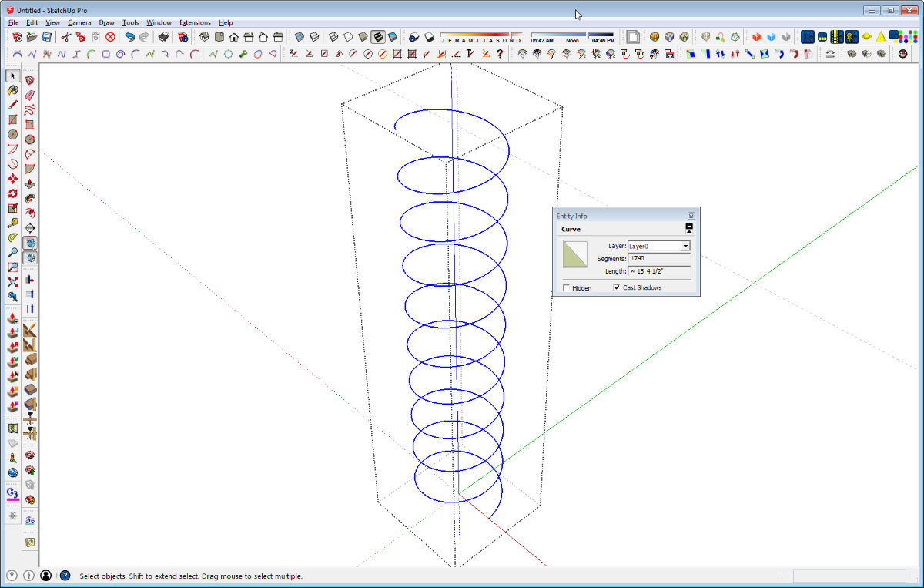Enable the Hidden checkbox

567,287
